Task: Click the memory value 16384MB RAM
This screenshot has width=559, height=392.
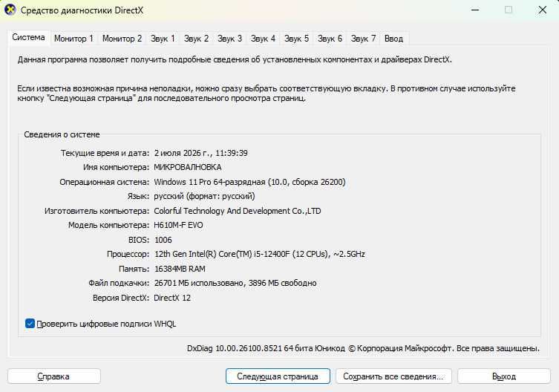Action: [180, 269]
